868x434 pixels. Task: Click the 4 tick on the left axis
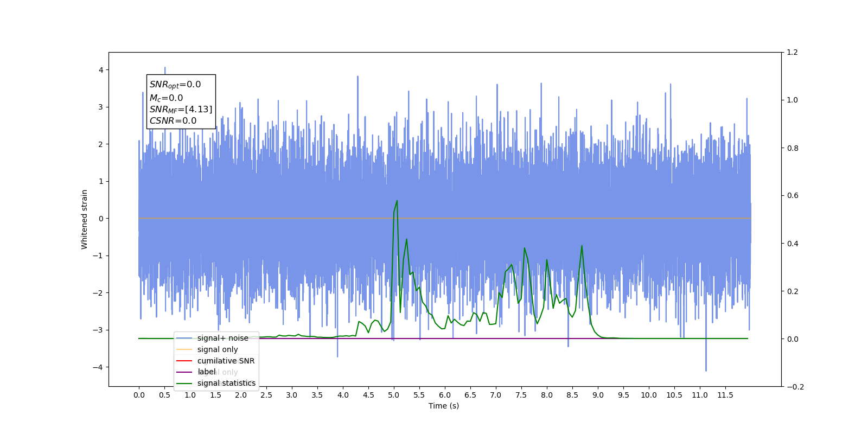[101, 70]
